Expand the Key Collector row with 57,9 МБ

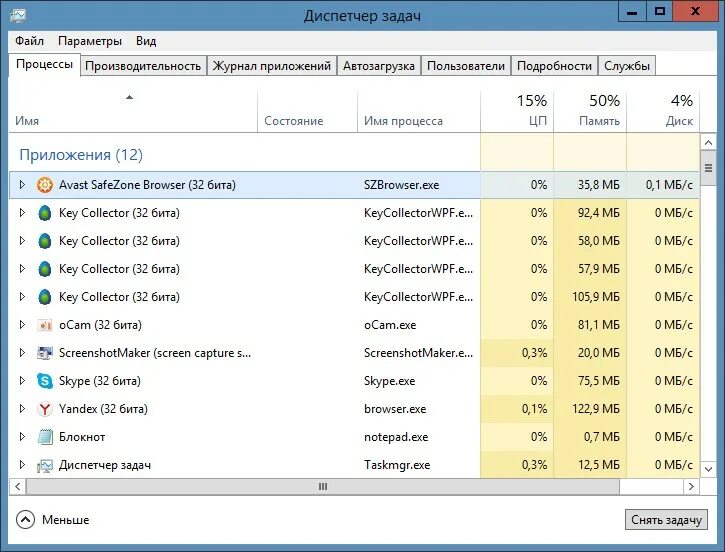pos(22,269)
